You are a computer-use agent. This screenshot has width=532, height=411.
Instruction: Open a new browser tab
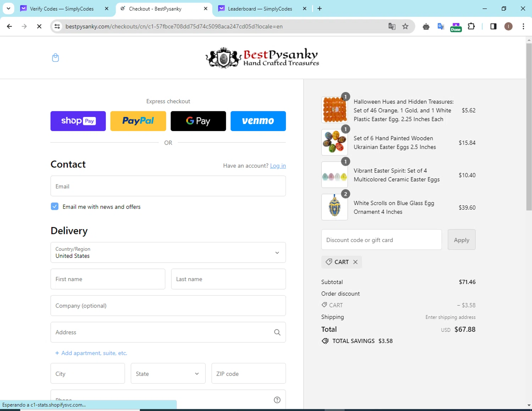pyautogui.click(x=320, y=9)
